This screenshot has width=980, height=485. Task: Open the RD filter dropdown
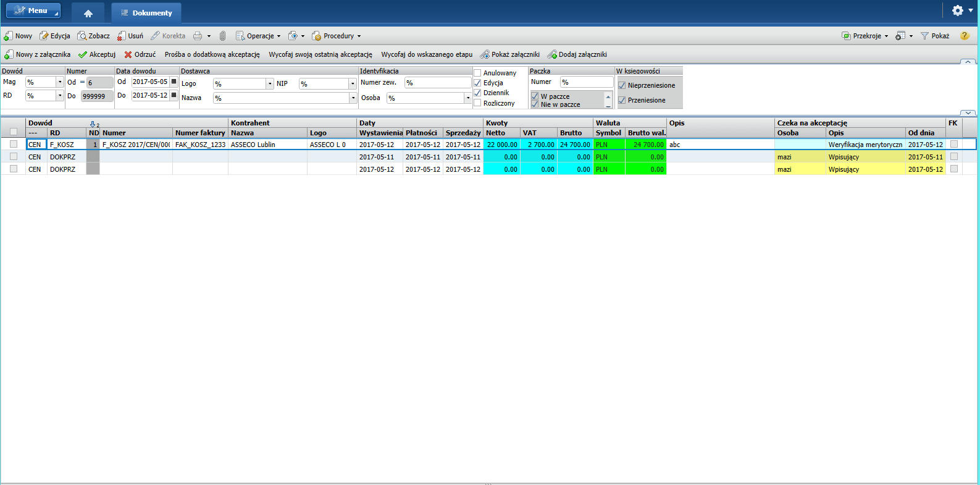coord(60,96)
